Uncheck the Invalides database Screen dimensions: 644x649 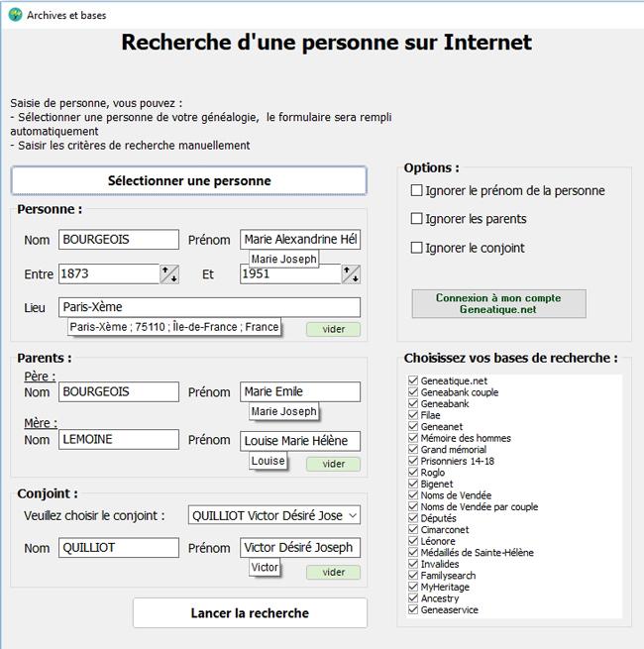pyautogui.click(x=413, y=564)
